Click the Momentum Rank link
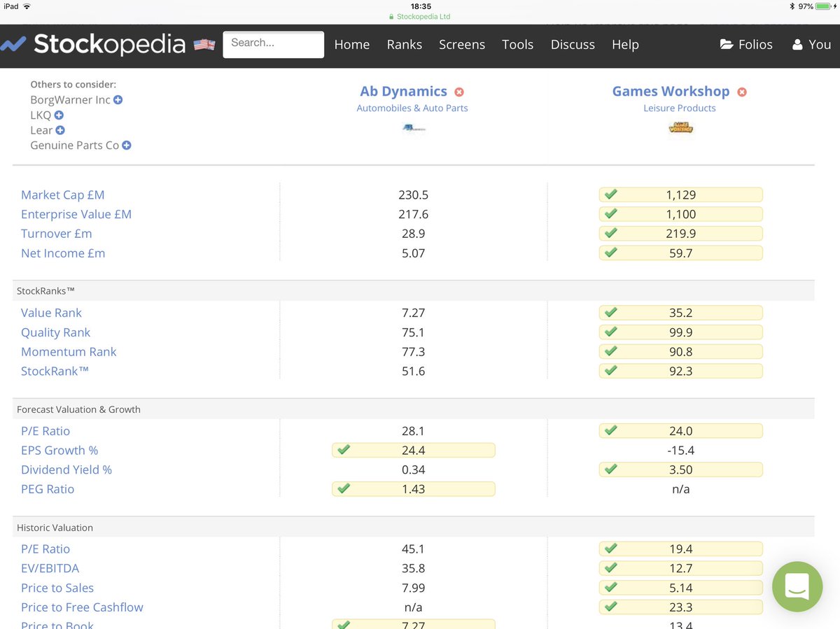Image resolution: width=840 pixels, height=629 pixels. pos(69,352)
